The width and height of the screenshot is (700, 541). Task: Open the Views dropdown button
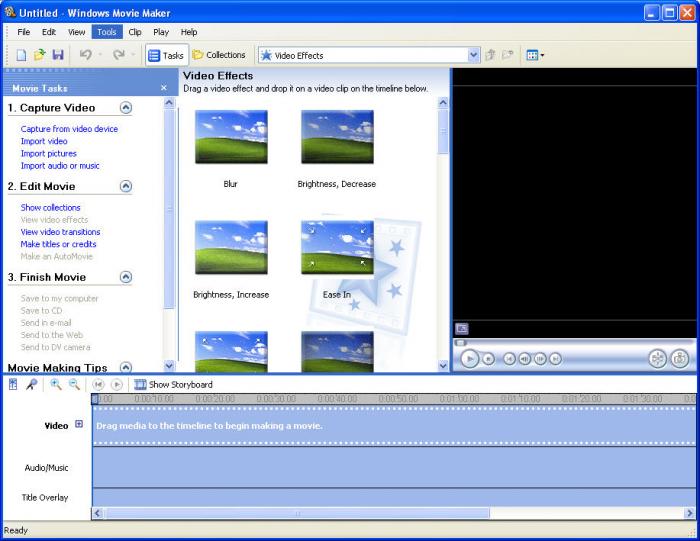(535, 55)
